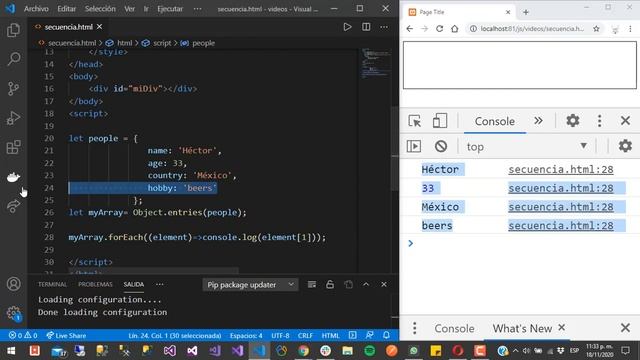Select the SALIDA panel tab
Screen dimensions: 640x360
pyautogui.click(x=134, y=284)
